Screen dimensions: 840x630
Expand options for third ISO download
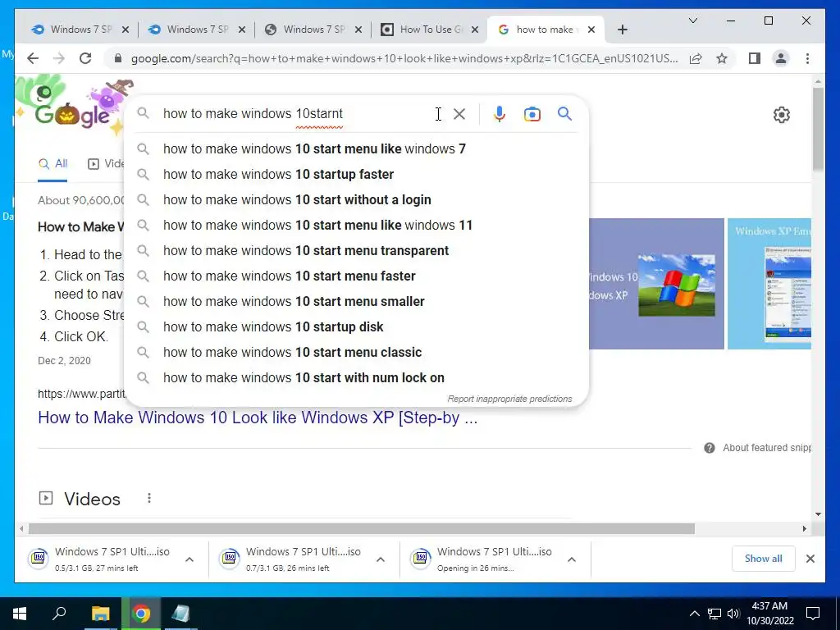pyautogui.click(x=572, y=559)
